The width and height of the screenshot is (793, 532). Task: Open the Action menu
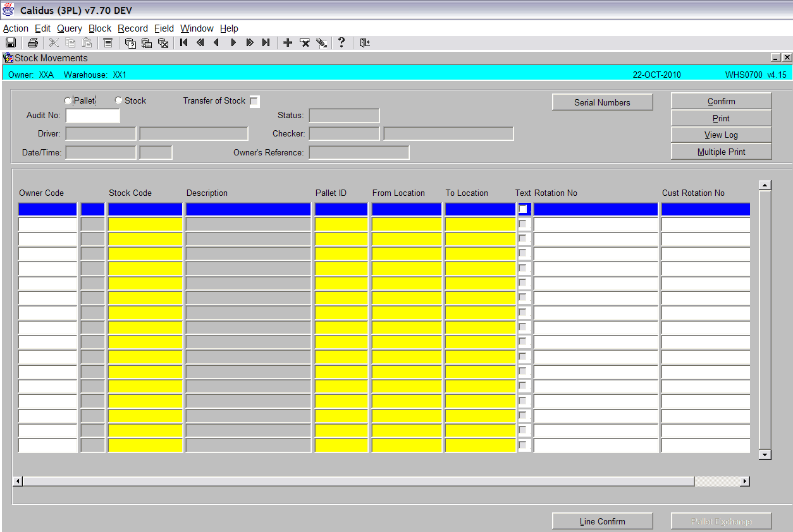[x=16, y=28]
